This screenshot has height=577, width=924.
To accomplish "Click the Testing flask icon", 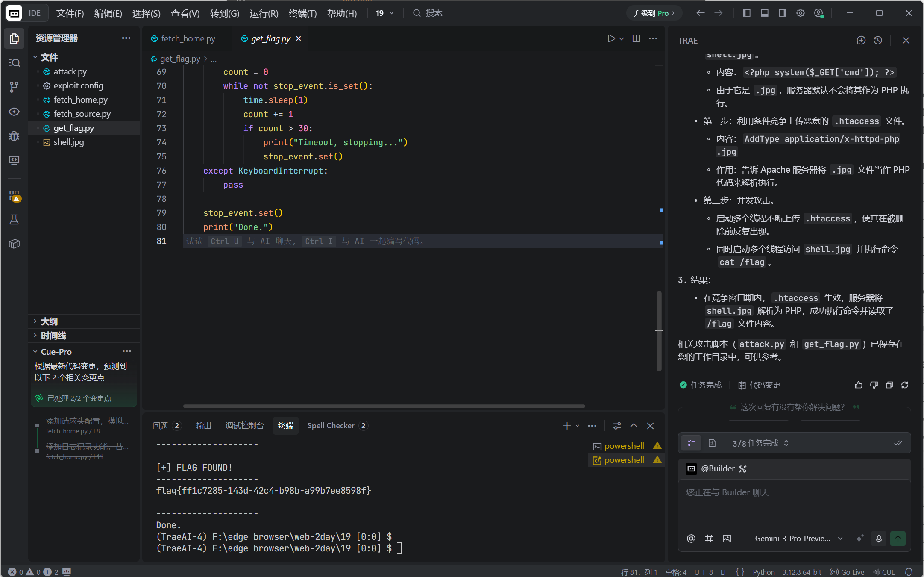I will click(x=14, y=220).
